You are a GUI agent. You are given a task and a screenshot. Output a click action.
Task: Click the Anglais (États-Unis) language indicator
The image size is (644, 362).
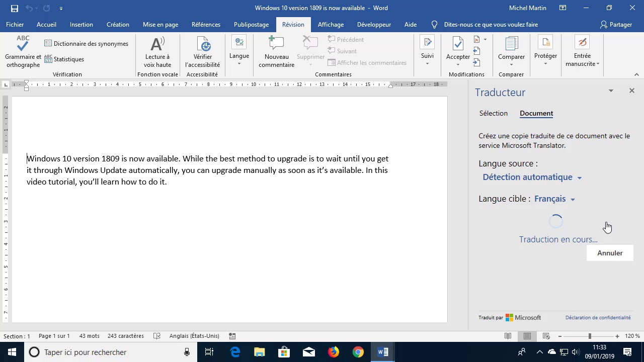click(194, 336)
